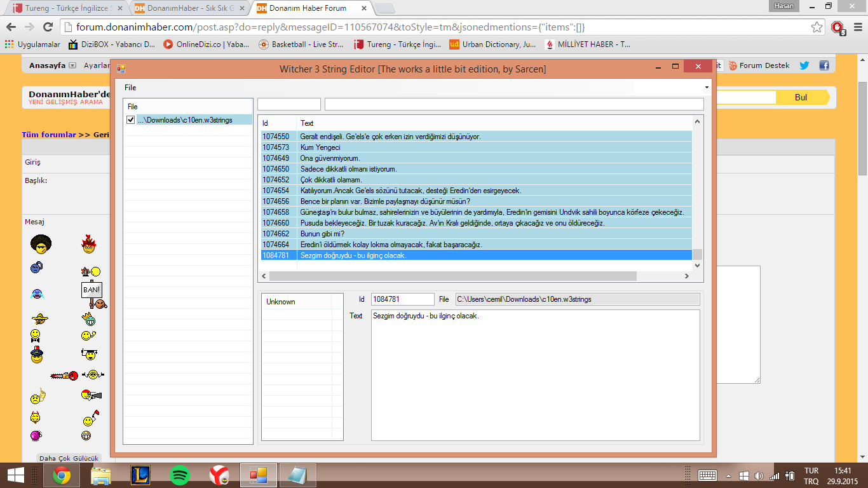Image resolution: width=868 pixels, height=488 pixels.
Task: Click the horizontal scrollbar left arrow
Action: click(x=264, y=276)
